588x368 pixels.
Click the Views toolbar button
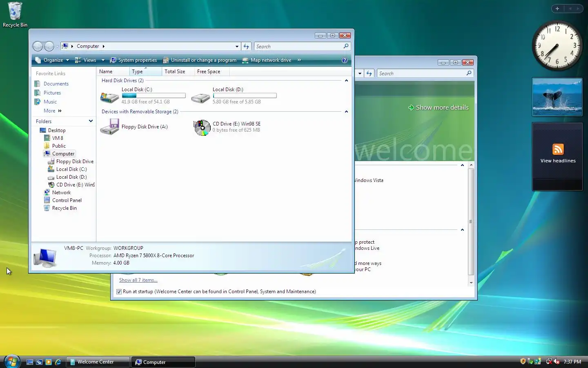pyautogui.click(x=86, y=60)
